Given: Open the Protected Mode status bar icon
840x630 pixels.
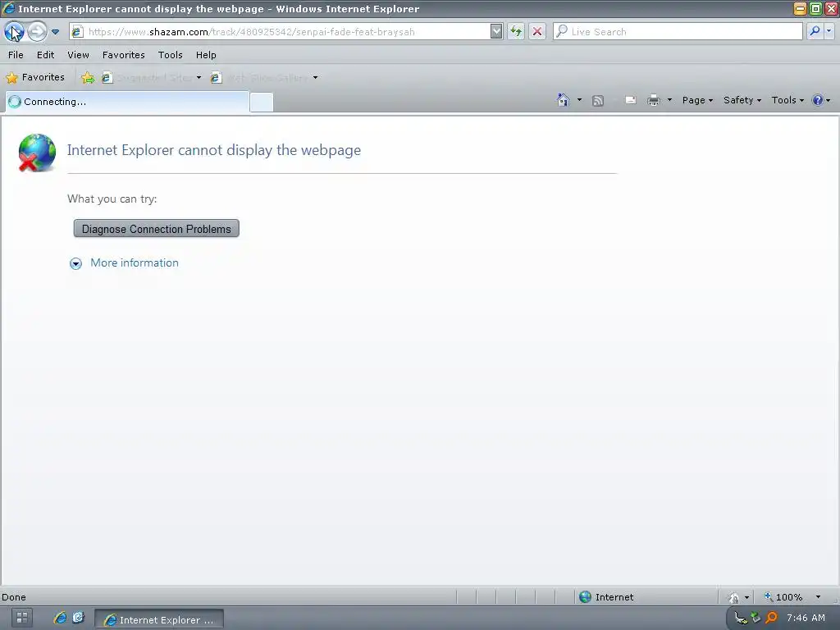Looking at the screenshot, I should pos(734,597).
